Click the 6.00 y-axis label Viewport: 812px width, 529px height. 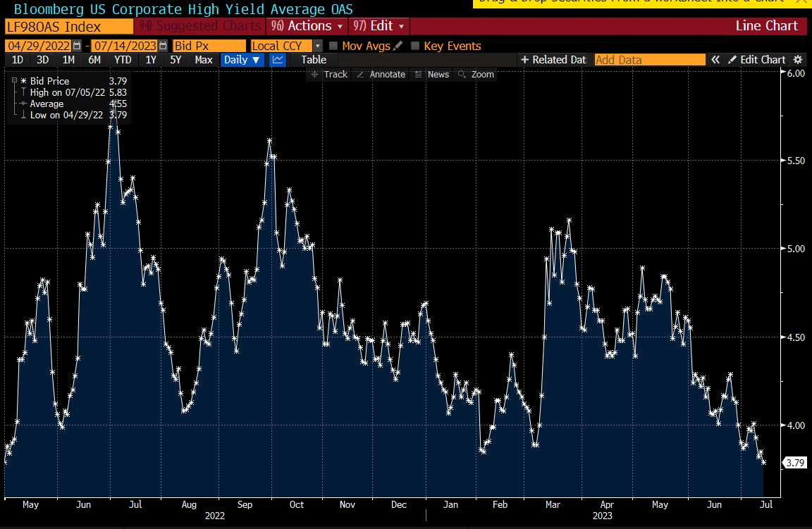pyautogui.click(x=796, y=73)
